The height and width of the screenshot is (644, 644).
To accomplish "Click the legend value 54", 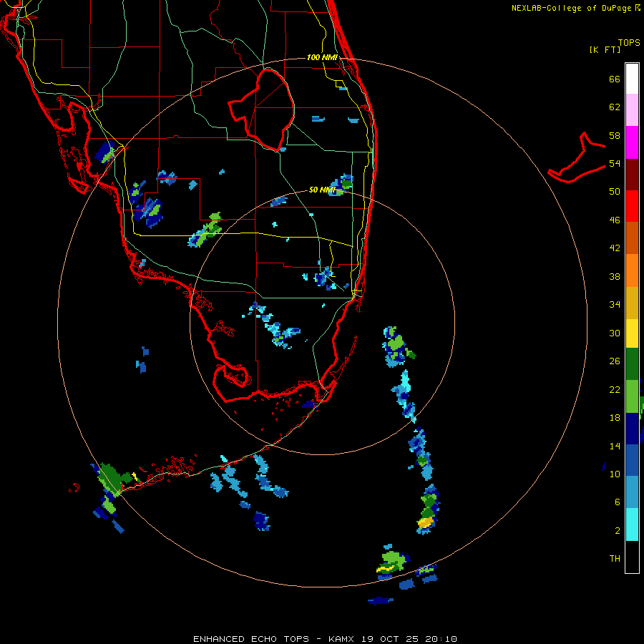I will [615, 163].
